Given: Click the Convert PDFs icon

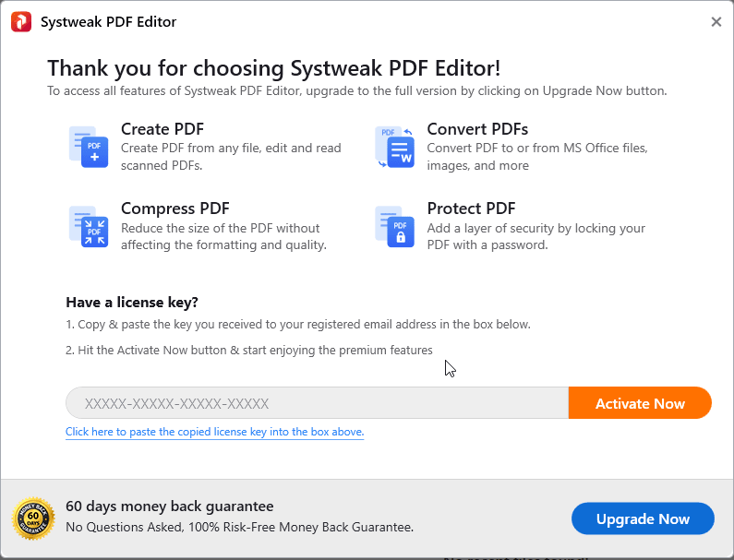Looking at the screenshot, I should [394, 147].
